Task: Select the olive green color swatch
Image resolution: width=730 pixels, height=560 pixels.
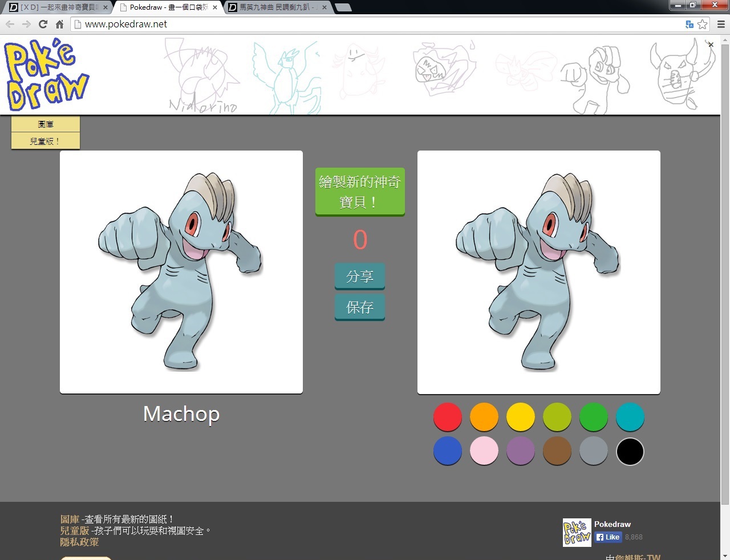Action: (557, 417)
